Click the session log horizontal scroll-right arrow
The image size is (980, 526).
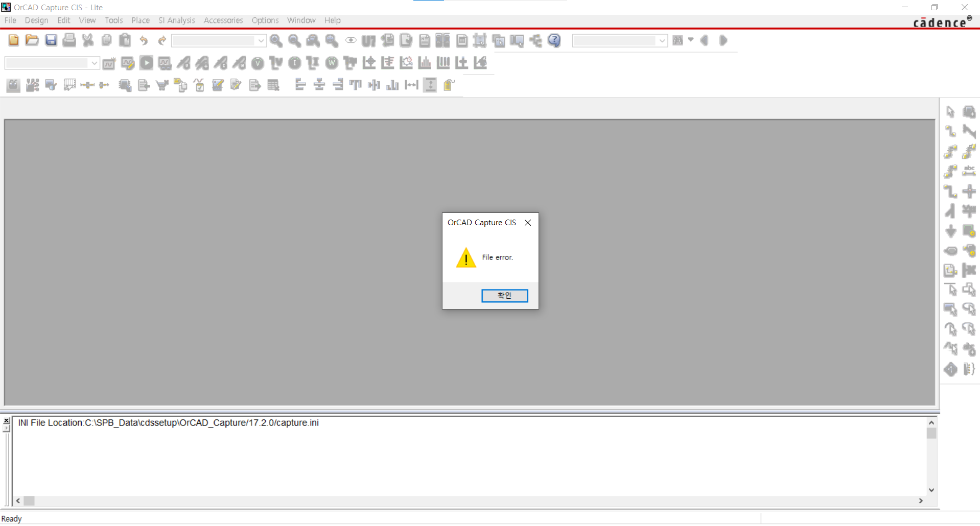coord(921,501)
